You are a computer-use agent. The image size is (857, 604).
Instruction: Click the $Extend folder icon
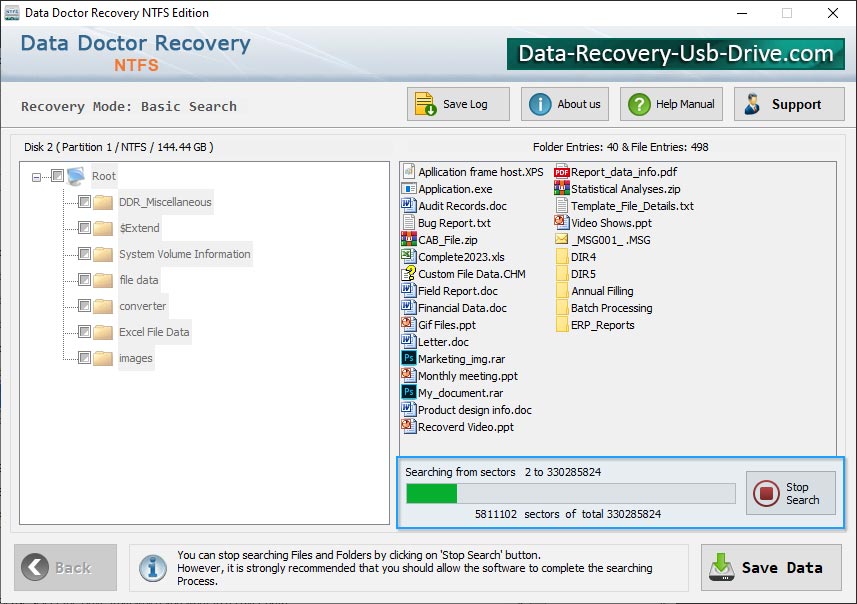click(x=103, y=228)
